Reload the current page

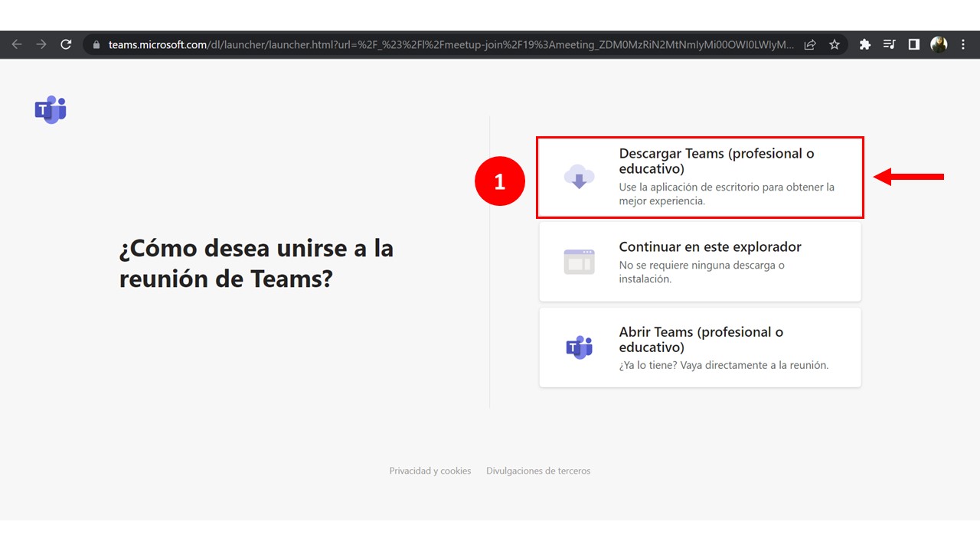pyautogui.click(x=66, y=44)
